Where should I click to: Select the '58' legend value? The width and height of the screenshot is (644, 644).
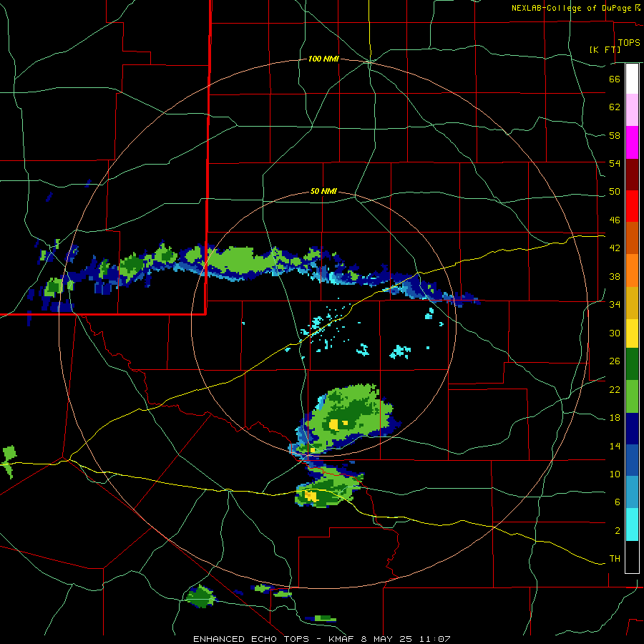(615, 135)
